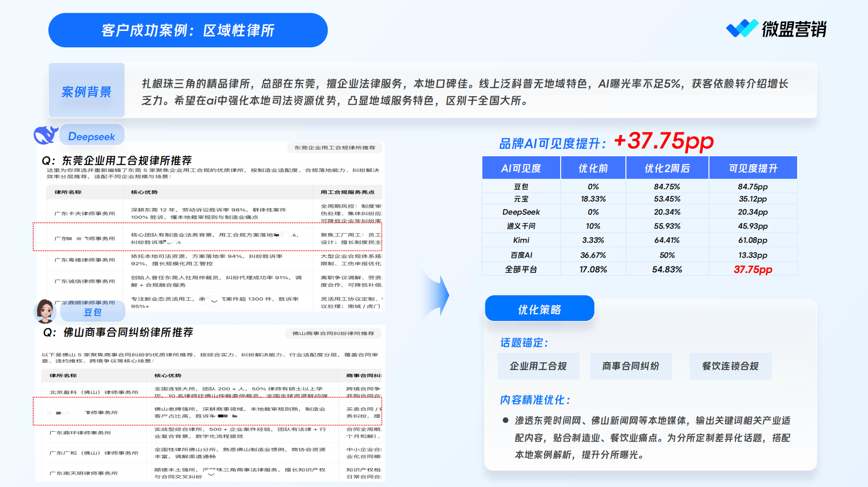This screenshot has height=487, width=868.
Task: Click the title 客户成功案例：区域性律所
Action: 188,30
